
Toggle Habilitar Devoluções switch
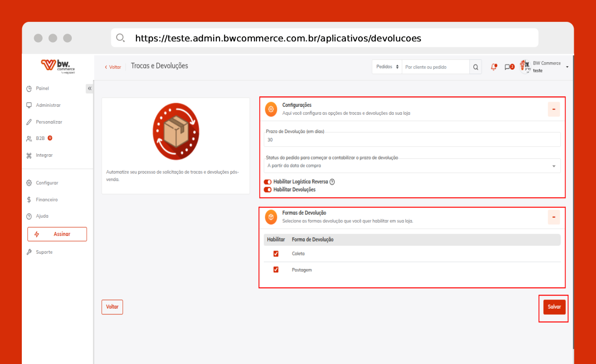(267, 190)
